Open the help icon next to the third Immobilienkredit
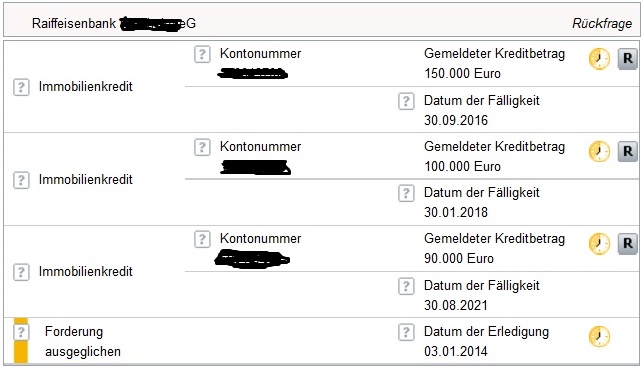This screenshot has height=367, width=643. [21, 272]
